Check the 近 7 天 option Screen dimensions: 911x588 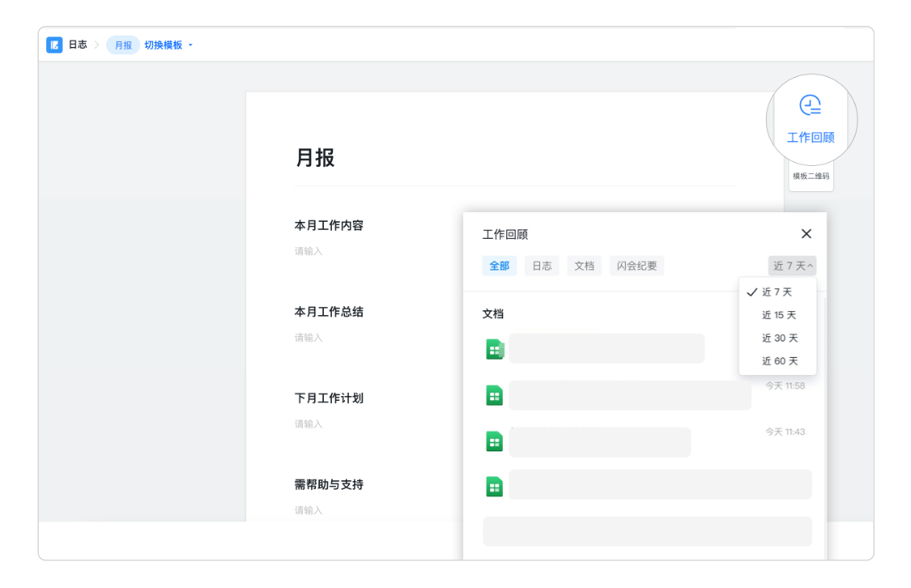778,292
